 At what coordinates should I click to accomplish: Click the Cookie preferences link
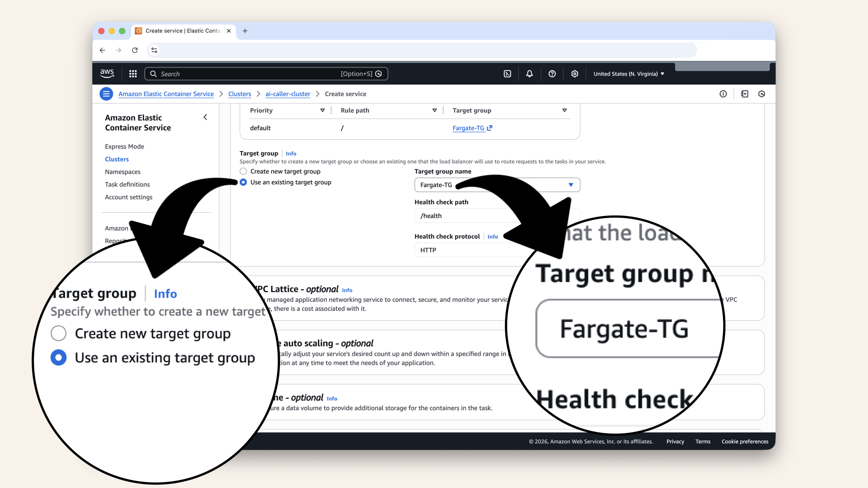(x=745, y=441)
